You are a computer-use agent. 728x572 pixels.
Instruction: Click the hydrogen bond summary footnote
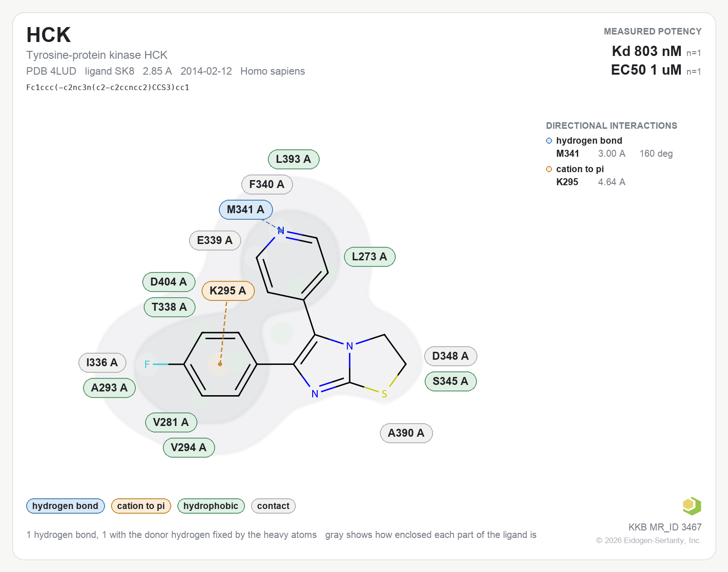pyautogui.click(x=172, y=535)
